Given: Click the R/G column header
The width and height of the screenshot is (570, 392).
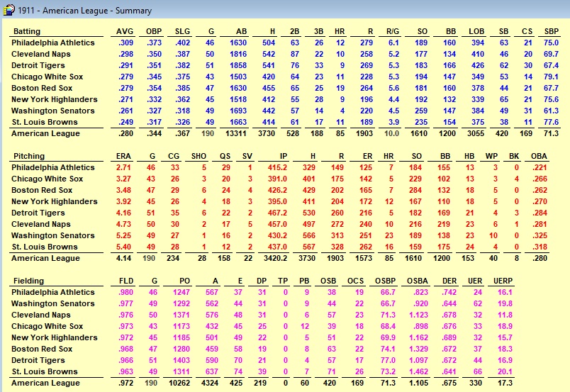Looking at the screenshot, I should (393, 31).
